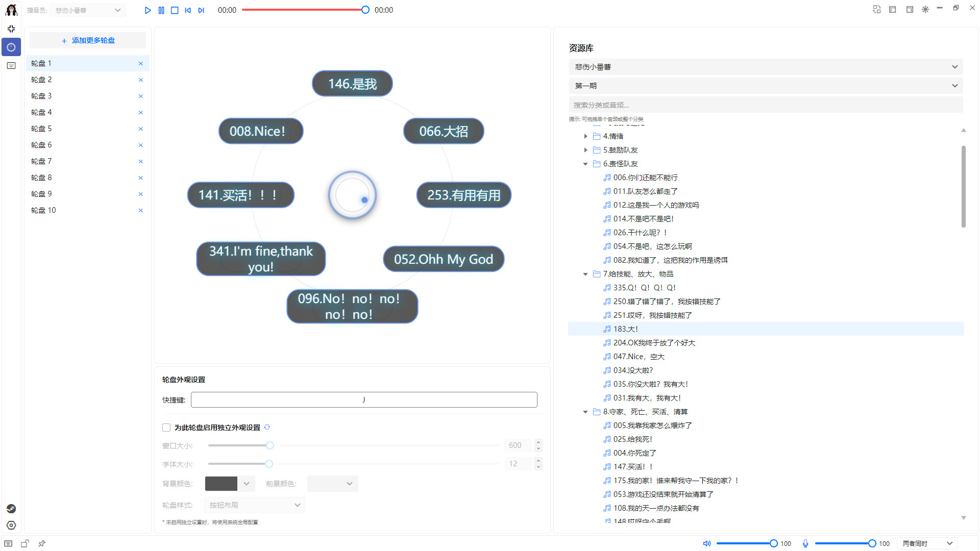980x551 pixels.
Task: Expand the 4.情绪 folder
Action: [x=585, y=136]
